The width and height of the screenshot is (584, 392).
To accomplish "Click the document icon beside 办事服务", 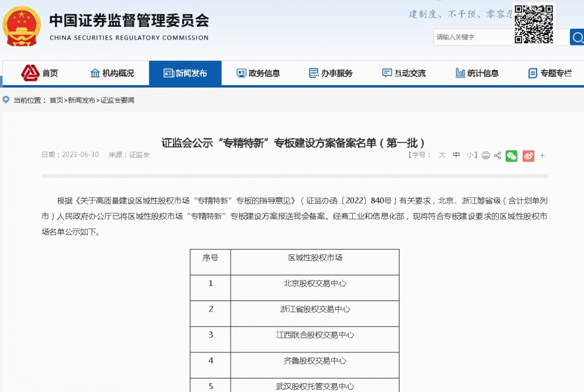I will coord(314,73).
